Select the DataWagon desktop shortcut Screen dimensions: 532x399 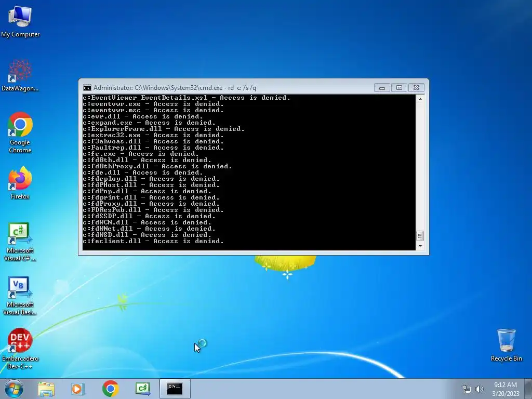(20, 76)
